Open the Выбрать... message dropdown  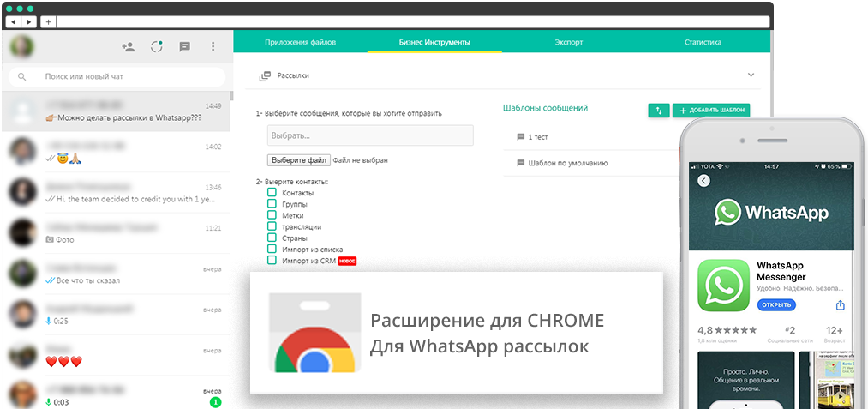tap(370, 135)
